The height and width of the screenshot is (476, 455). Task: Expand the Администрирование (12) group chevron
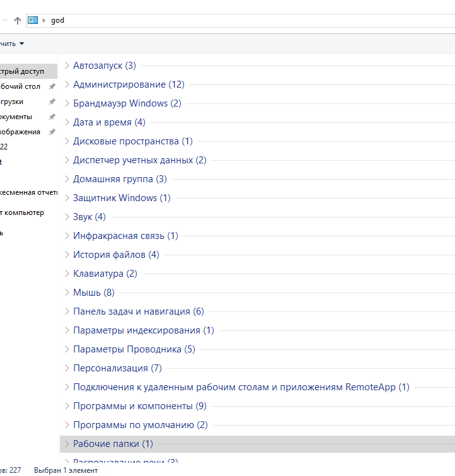click(x=67, y=84)
